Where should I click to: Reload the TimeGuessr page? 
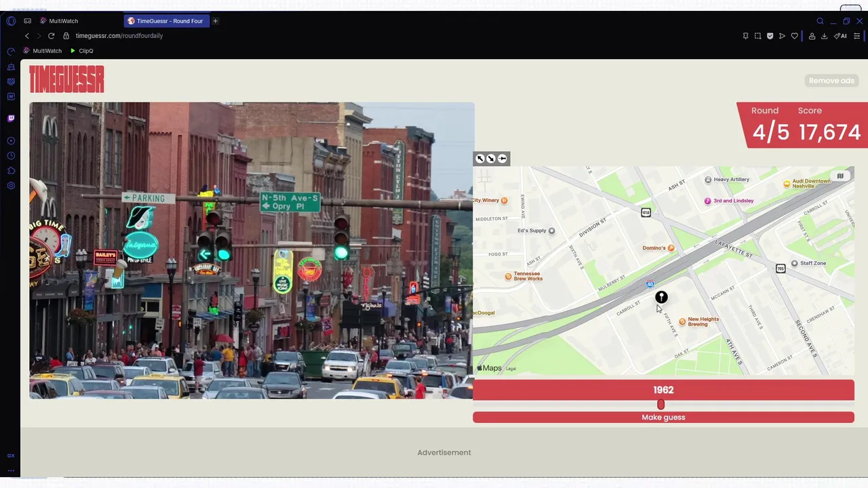click(x=51, y=36)
